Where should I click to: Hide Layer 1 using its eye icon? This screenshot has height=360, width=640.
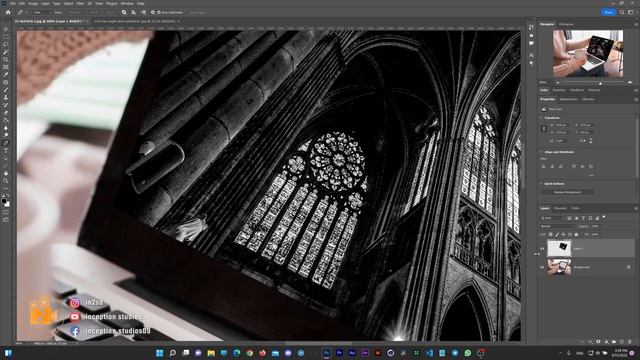coord(542,249)
